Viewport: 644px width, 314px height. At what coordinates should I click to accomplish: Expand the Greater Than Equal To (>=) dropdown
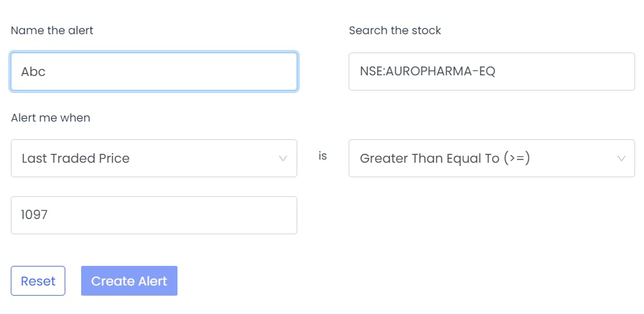click(492, 158)
